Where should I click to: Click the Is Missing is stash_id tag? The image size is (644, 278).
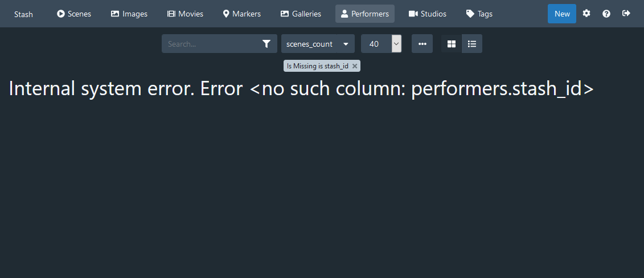(x=322, y=66)
